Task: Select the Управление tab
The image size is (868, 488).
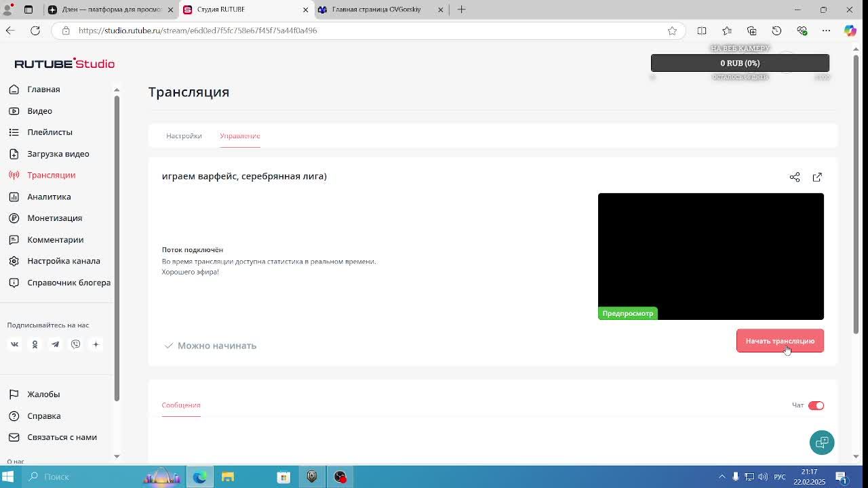Action: point(240,136)
